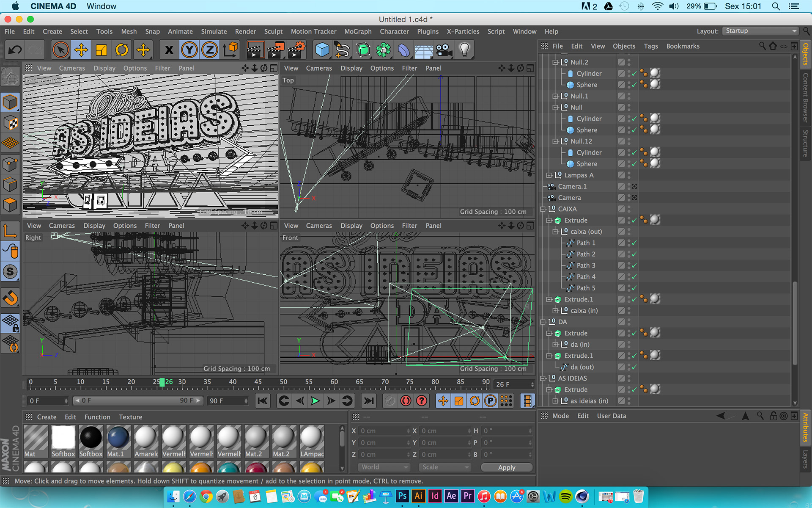The image size is (812, 508).
Task: Click Render to Picture Viewer icon
Action: pyautogui.click(x=275, y=50)
